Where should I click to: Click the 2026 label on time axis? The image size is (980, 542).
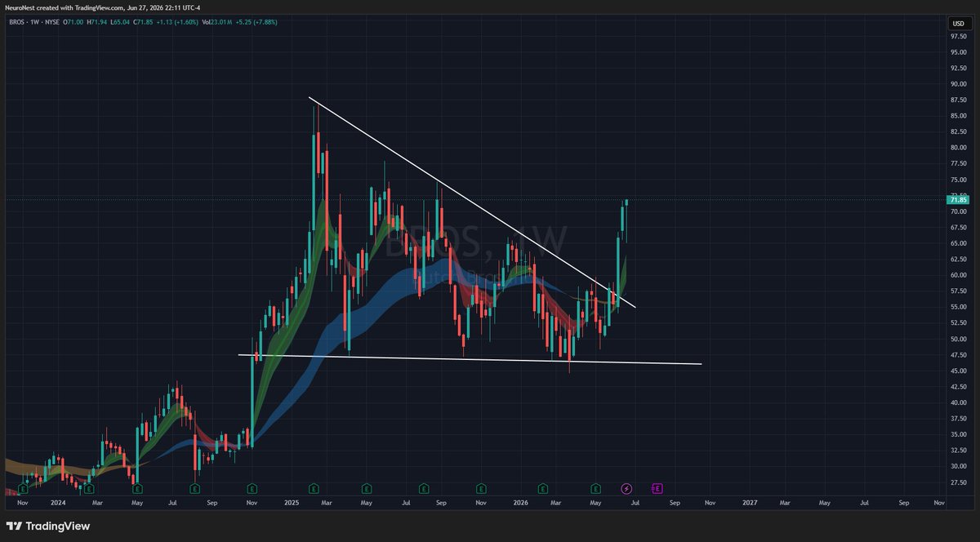[523, 504]
